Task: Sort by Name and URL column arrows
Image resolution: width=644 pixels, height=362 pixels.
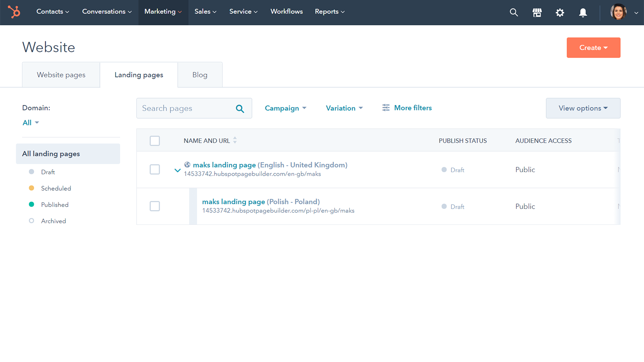Action: (x=235, y=140)
